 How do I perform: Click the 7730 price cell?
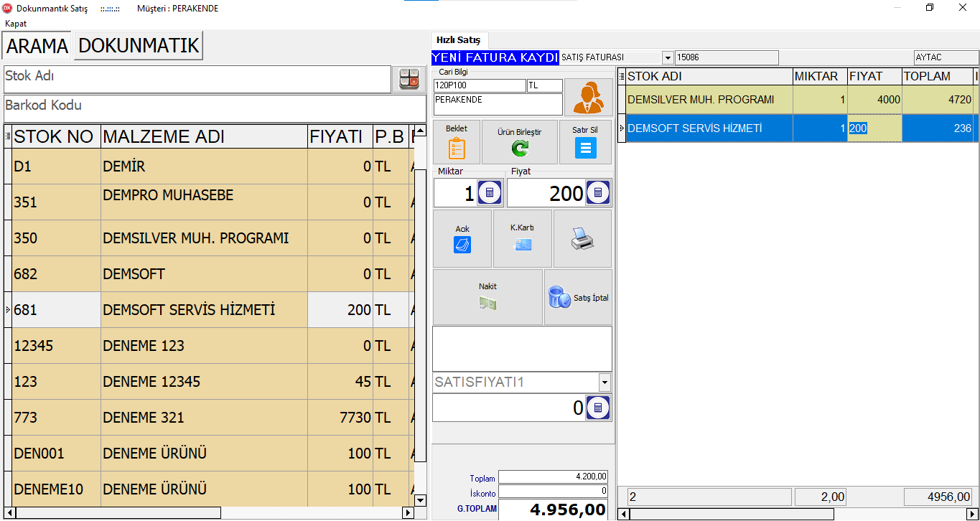340,418
